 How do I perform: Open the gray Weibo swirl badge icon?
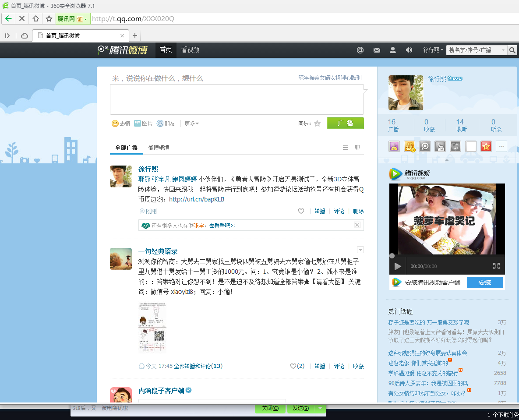tap(425, 146)
